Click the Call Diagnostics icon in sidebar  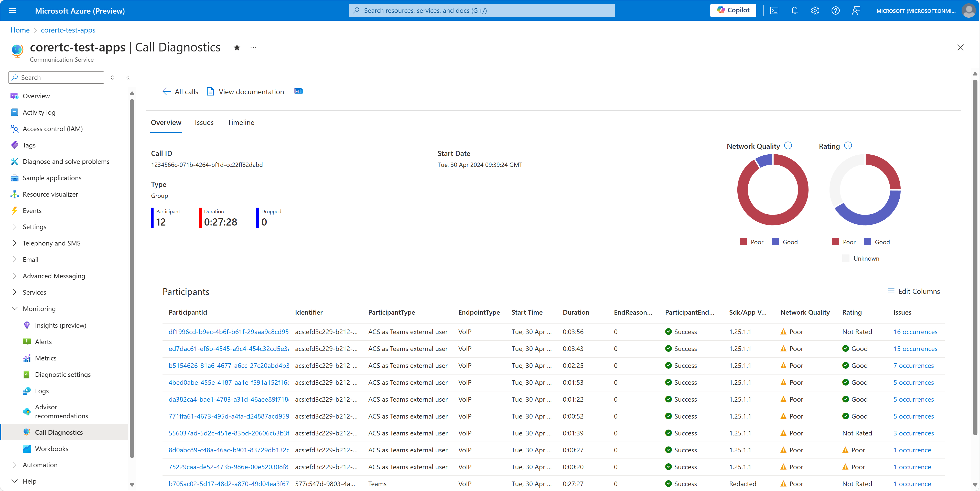[27, 432]
